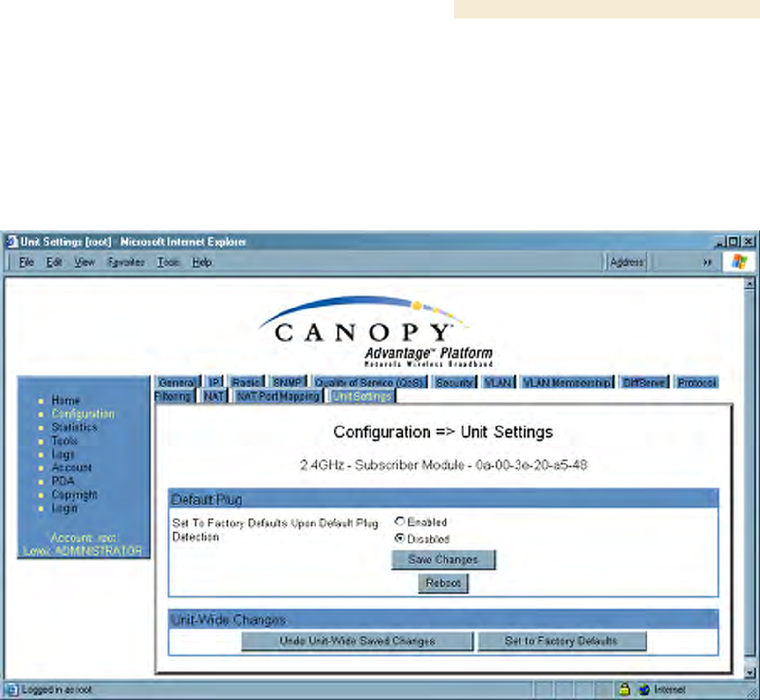Open the General configuration tab
Viewport: 760px width, 700px height.
[x=178, y=383]
